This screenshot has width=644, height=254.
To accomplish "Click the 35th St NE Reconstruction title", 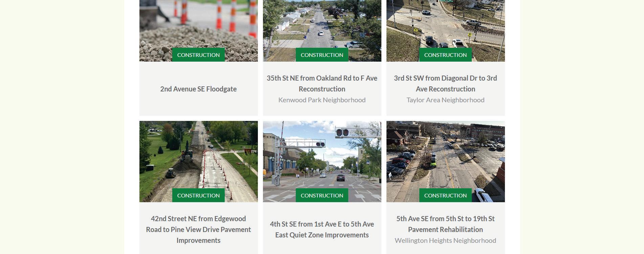I will pos(322,84).
